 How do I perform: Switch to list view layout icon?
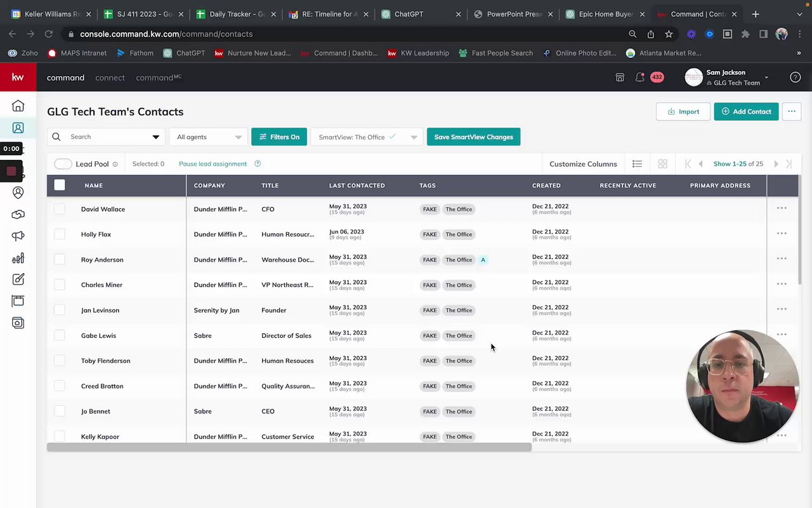point(637,164)
